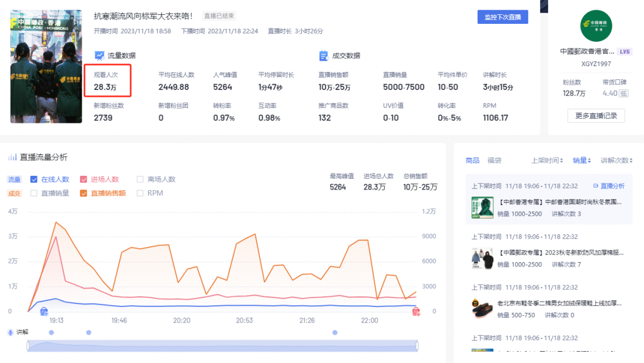Click the 成交数据 document icon
The image size is (644, 363).
pos(324,55)
